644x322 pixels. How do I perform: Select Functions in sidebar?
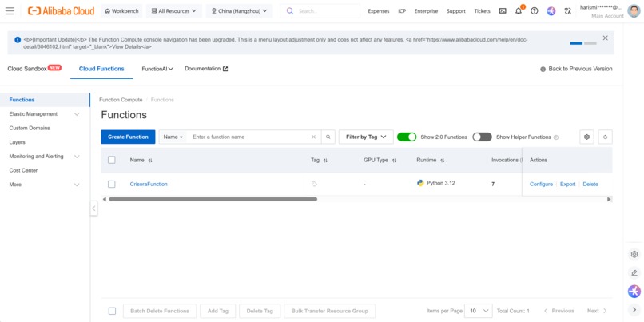click(x=45, y=100)
